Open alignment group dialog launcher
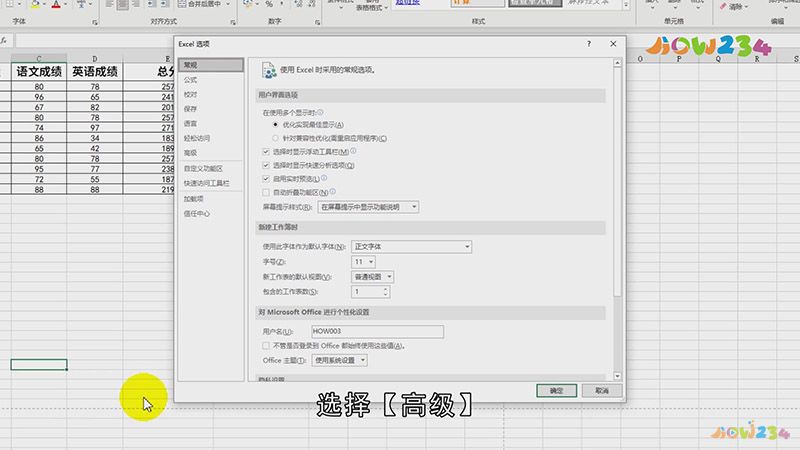Screen dimensions: 800x450 point(233,22)
